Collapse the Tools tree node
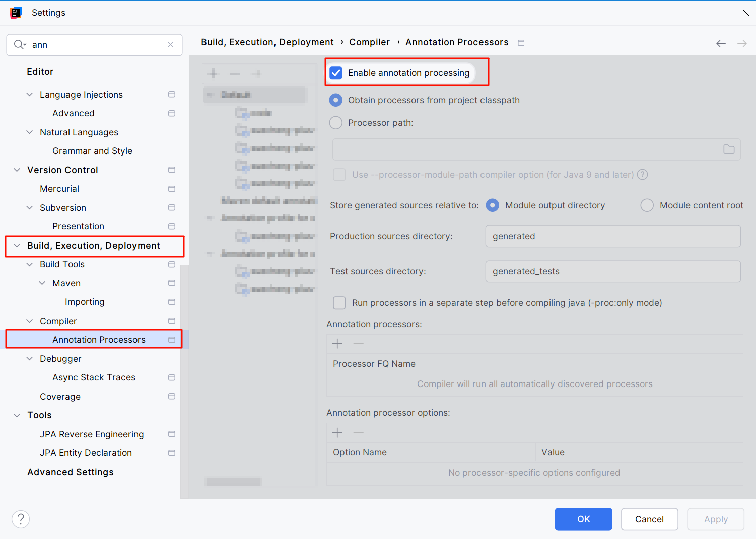Viewport: 756px width, 539px height. tap(17, 415)
